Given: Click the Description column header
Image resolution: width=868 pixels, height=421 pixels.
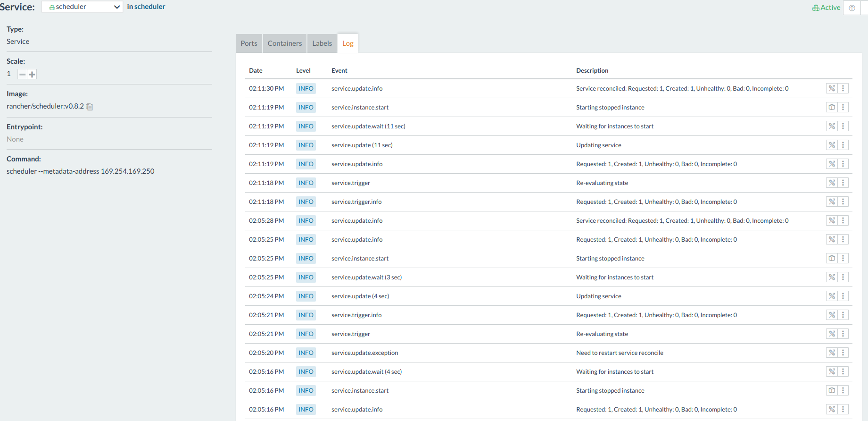Looking at the screenshot, I should [592, 70].
